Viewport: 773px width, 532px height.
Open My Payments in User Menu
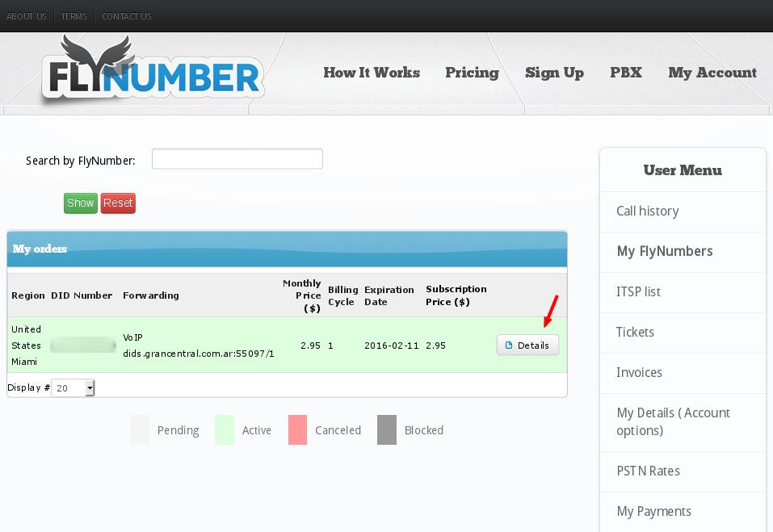coord(653,511)
